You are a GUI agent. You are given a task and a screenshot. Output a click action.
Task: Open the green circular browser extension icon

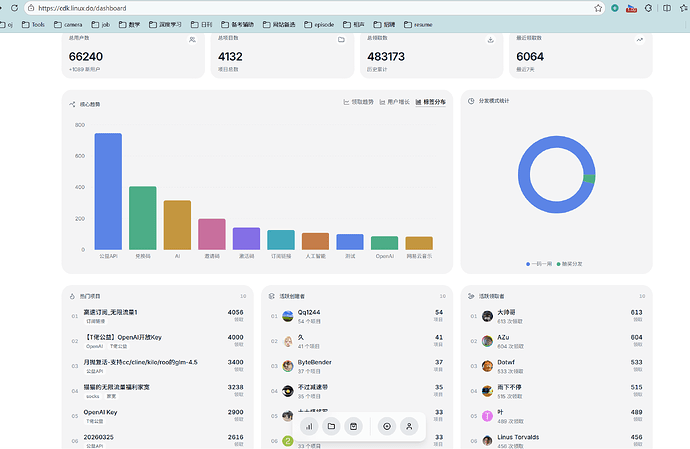(615, 8)
